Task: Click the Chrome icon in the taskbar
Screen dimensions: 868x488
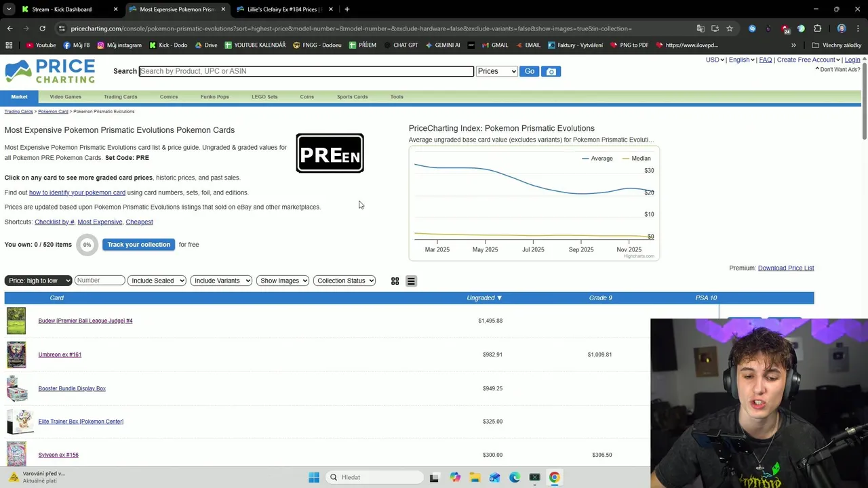Action: pyautogui.click(x=555, y=477)
